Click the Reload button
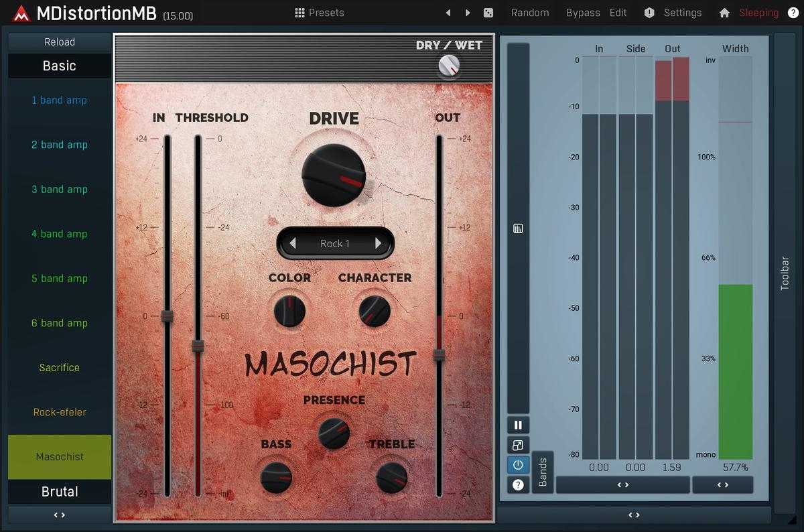The height and width of the screenshot is (532, 804). (x=60, y=42)
